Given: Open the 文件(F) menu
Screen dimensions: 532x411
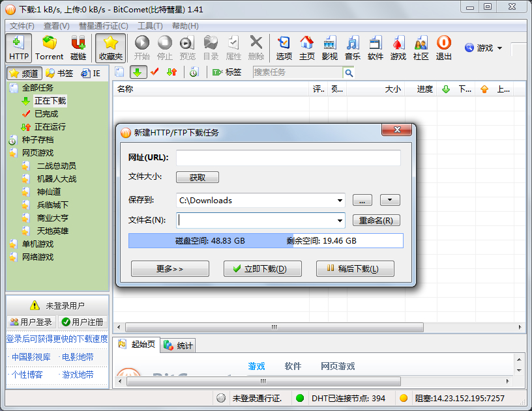Looking at the screenshot, I should (22, 26).
